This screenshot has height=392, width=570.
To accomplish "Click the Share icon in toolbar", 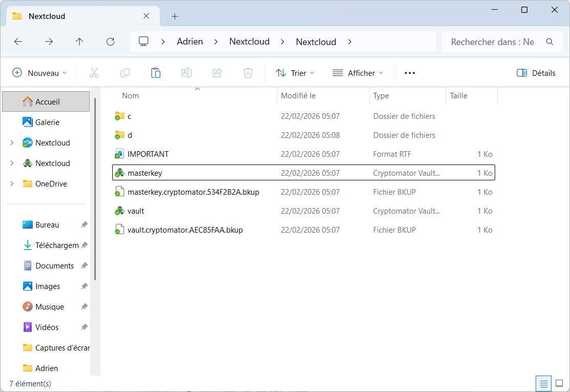I will [217, 73].
